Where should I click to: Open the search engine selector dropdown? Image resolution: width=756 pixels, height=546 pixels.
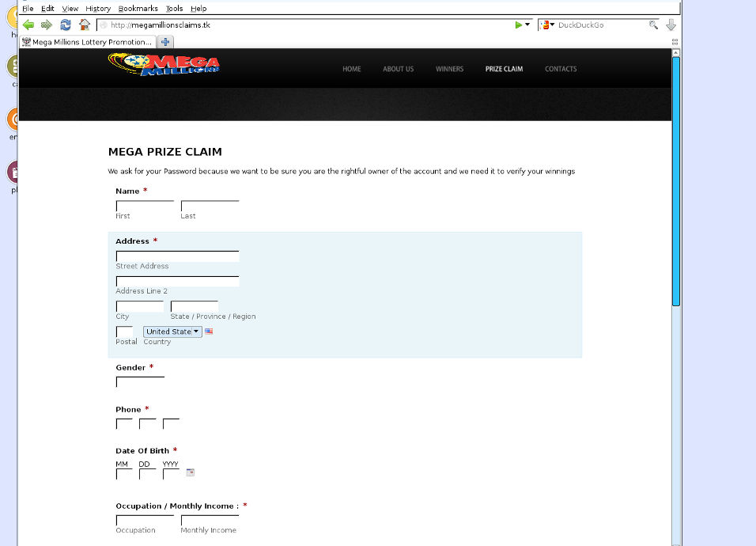coord(546,25)
